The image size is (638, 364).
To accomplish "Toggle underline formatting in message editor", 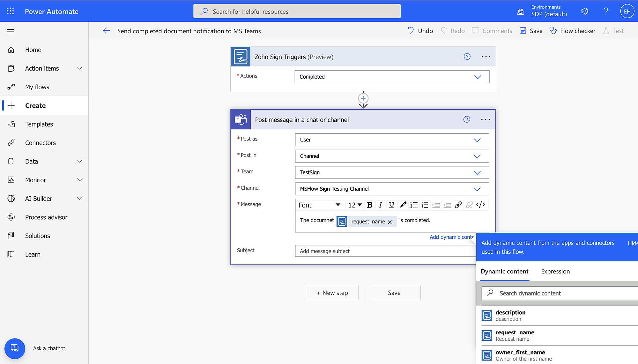I will click(x=391, y=205).
